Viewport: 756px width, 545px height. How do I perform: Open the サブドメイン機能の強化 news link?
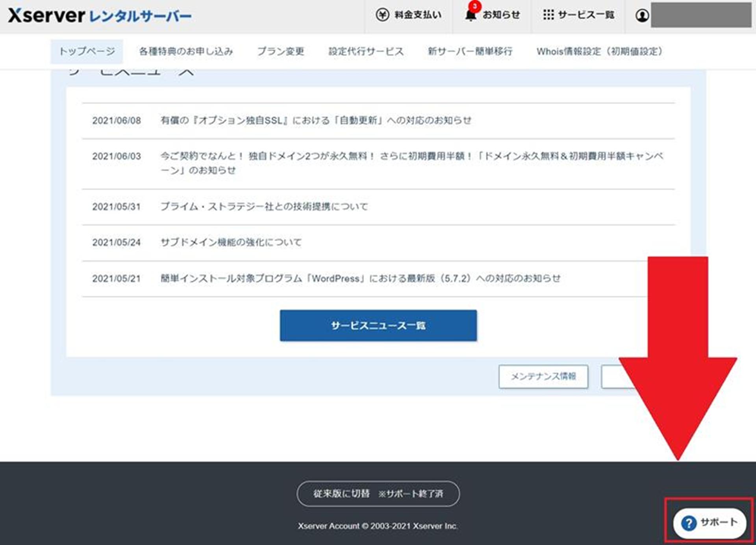(x=231, y=242)
